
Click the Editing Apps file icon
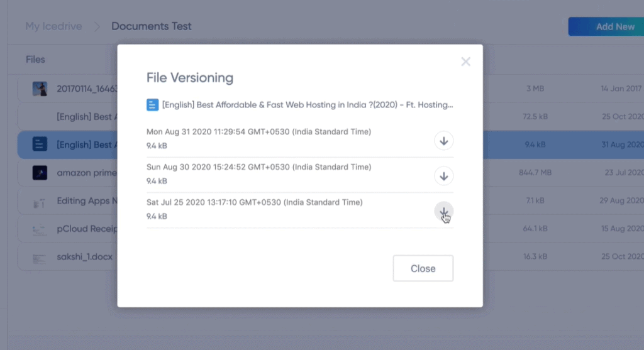pyautogui.click(x=40, y=202)
